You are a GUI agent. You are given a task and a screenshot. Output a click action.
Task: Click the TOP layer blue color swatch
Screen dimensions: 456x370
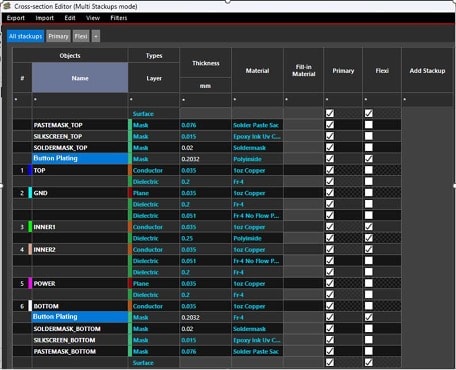[x=30, y=170]
